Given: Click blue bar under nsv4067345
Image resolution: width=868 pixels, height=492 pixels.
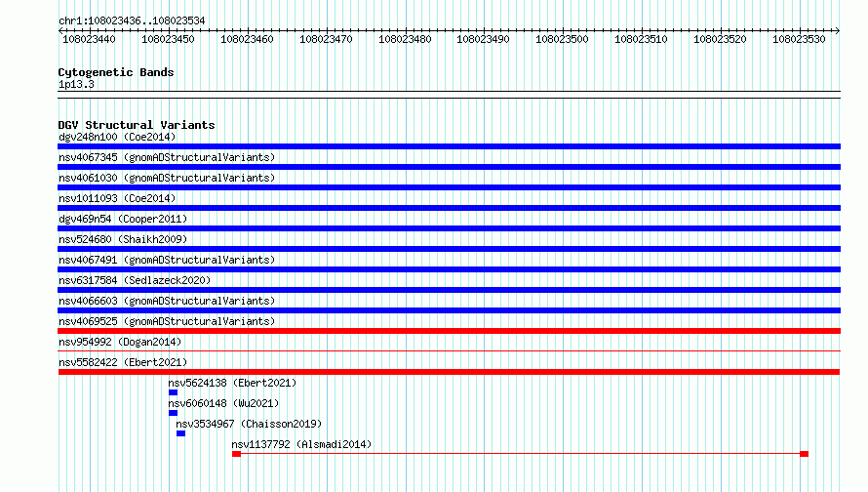Looking at the screenshot, I should [x=449, y=167].
